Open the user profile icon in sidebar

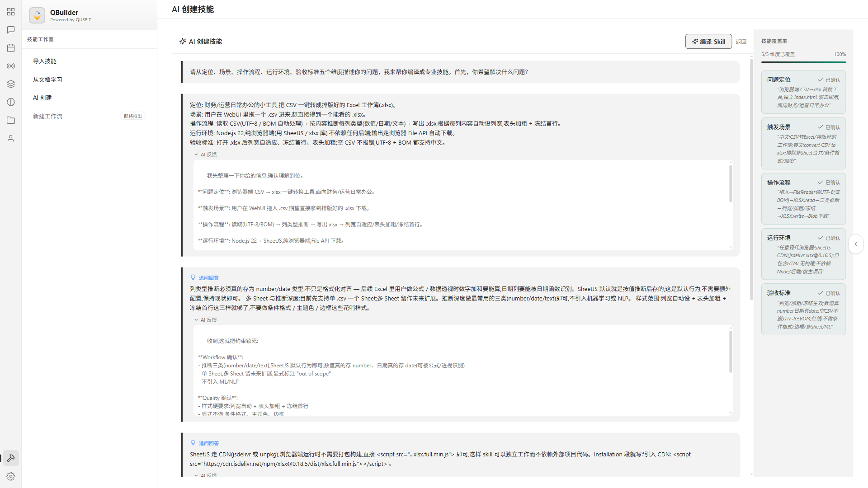(11, 138)
